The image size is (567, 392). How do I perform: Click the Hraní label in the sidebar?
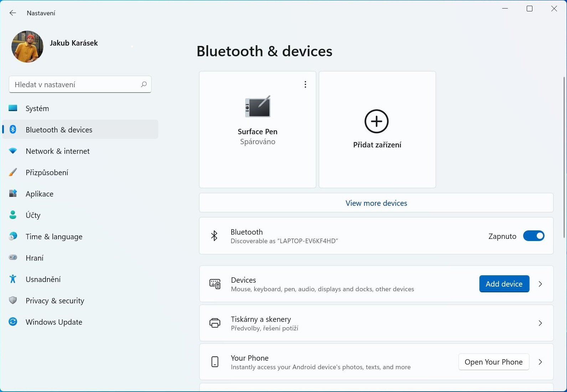point(35,258)
